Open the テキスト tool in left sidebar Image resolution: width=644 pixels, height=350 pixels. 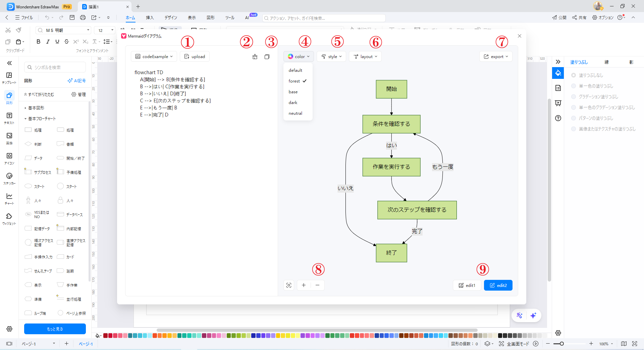pyautogui.click(x=9, y=118)
